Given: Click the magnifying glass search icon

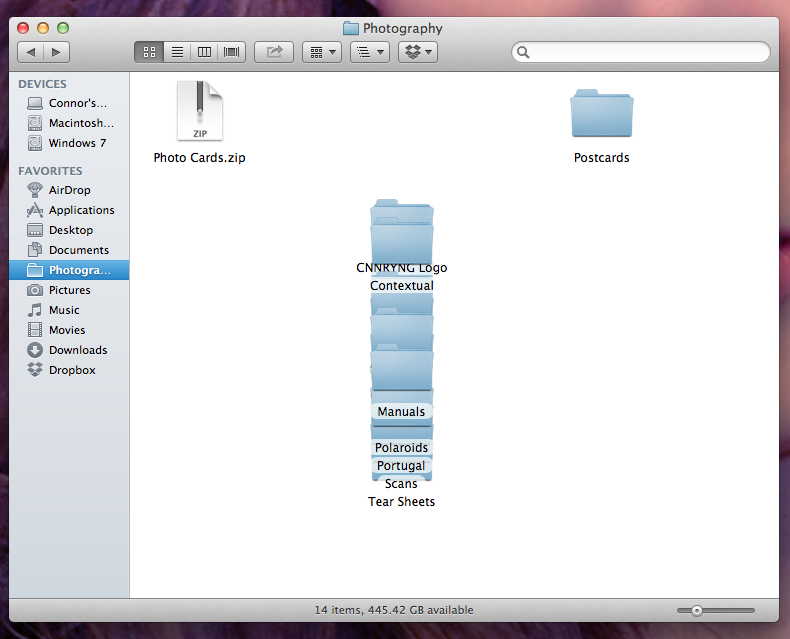Looking at the screenshot, I should point(523,52).
